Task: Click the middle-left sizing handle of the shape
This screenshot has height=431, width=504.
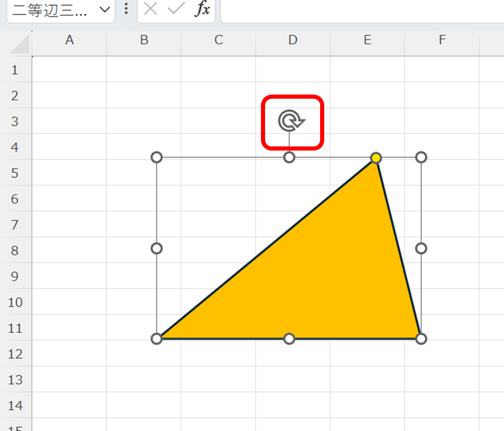Action: click(156, 248)
